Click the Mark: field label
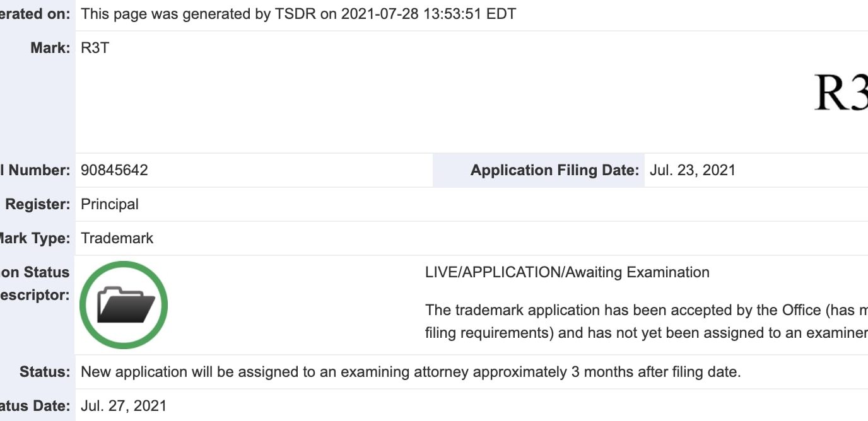The image size is (868, 421). (50, 48)
